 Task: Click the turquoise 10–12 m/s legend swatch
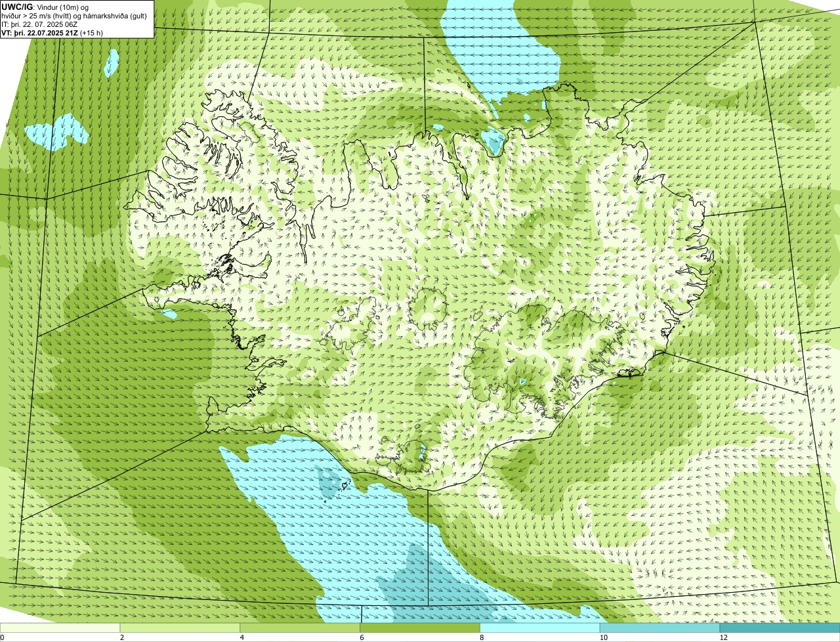pyautogui.click(x=660, y=628)
